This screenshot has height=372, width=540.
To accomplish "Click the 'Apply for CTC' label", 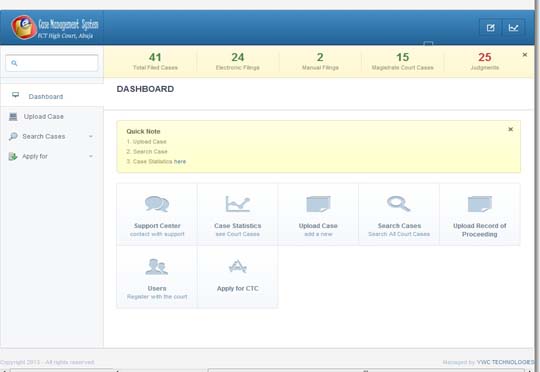I will click(x=238, y=288).
